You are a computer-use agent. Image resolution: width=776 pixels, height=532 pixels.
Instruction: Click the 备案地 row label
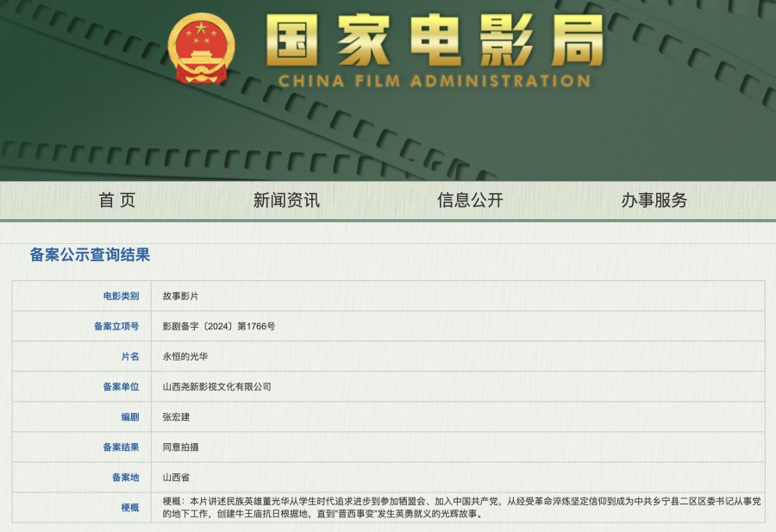(125, 477)
